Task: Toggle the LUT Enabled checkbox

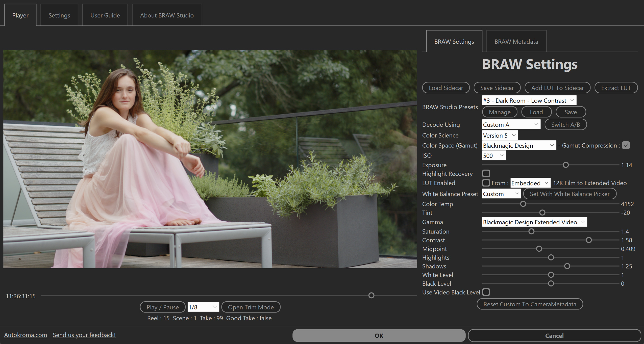Action: (486, 183)
